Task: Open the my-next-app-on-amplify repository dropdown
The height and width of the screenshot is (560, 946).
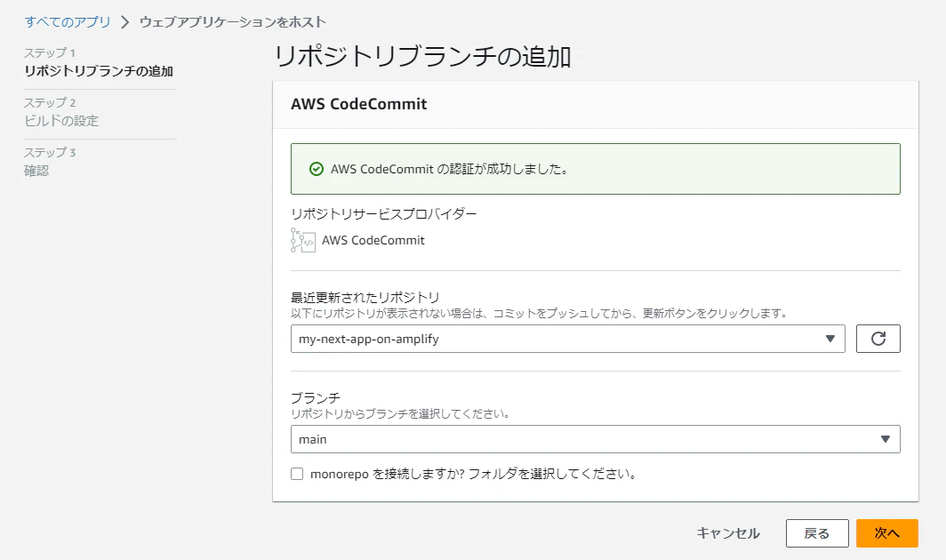Action: [568, 339]
